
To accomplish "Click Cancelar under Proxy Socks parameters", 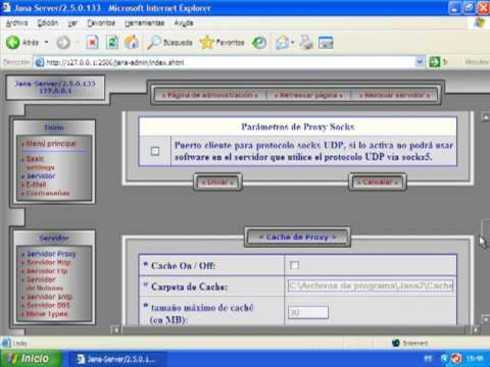I will click(377, 182).
